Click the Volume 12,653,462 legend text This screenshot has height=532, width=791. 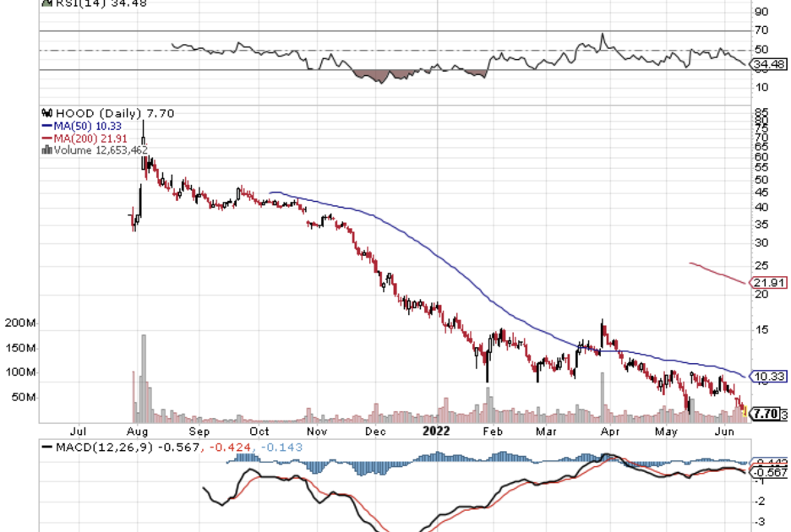pos(101,150)
